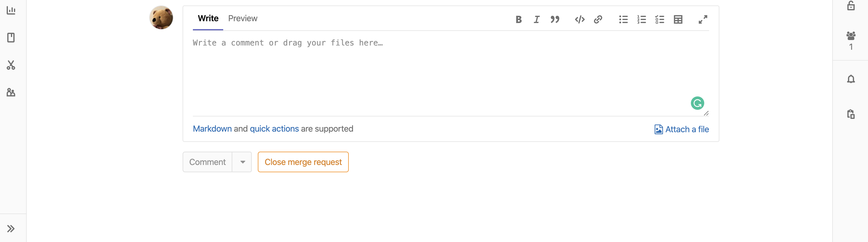Viewport: 868px width, 242px height.
Task: Insert a blockquote
Action: [x=555, y=19]
